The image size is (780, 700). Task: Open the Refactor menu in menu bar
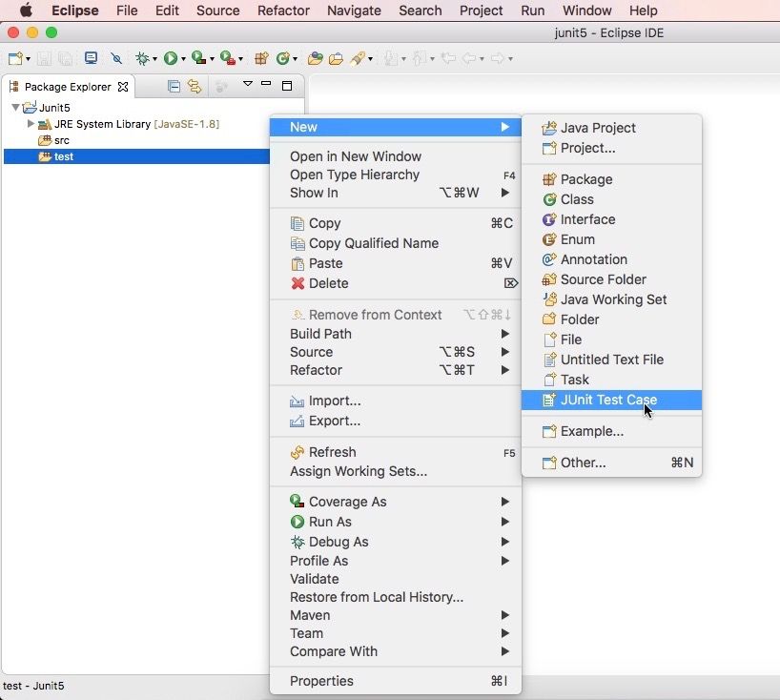(283, 10)
